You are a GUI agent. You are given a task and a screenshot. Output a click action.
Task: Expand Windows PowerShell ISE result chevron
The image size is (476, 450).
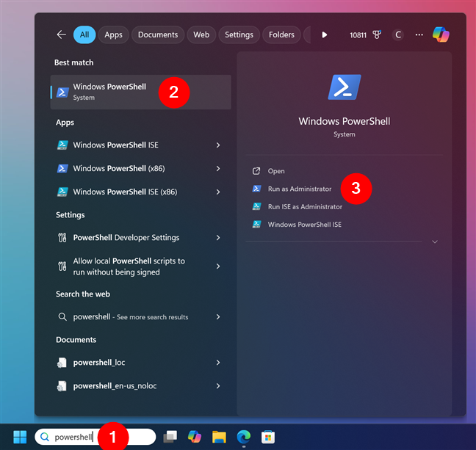(x=218, y=145)
